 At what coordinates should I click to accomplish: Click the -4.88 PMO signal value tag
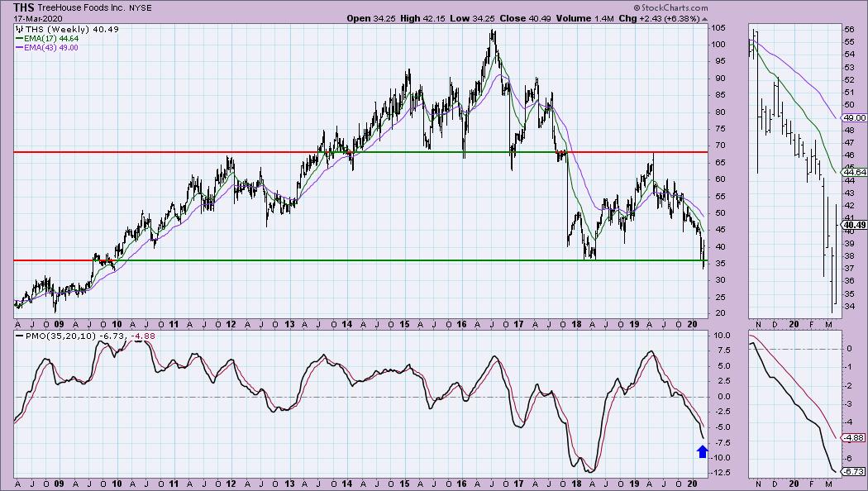[x=854, y=438]
